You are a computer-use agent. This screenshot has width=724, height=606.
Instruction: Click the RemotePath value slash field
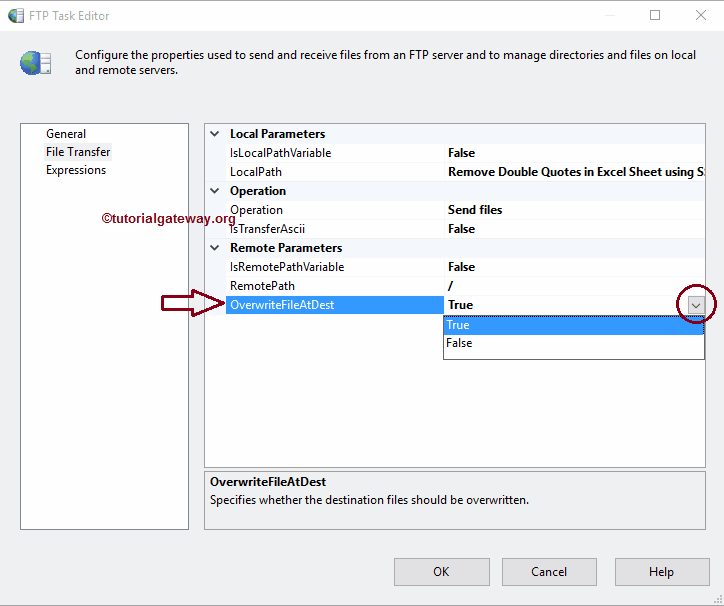(574, 286)
